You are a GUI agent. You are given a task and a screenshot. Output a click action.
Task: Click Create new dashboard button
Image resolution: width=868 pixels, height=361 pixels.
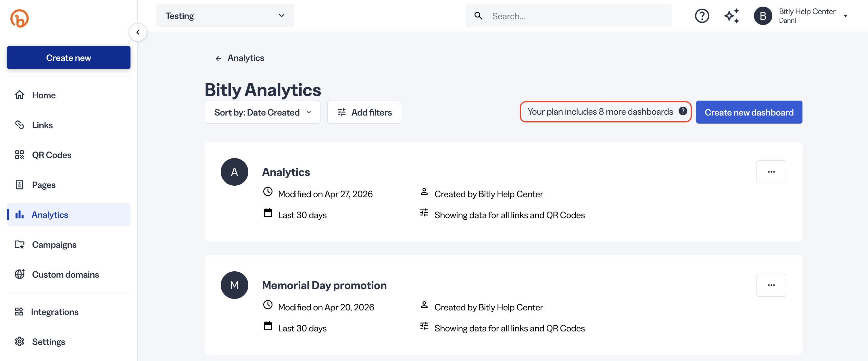[x=749, y=112]
